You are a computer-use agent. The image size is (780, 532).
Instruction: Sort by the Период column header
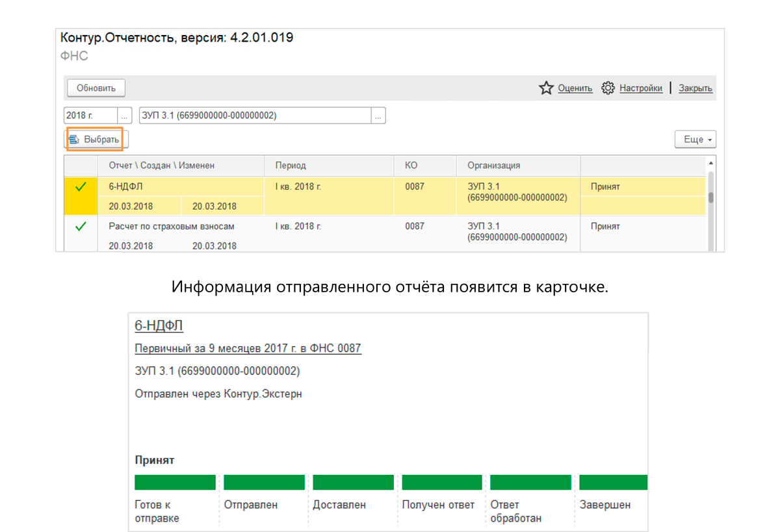pos(329,166)
